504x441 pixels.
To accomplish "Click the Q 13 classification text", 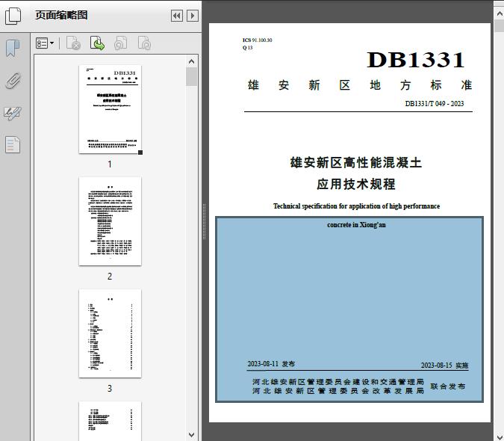I will (x=247, y=48).
